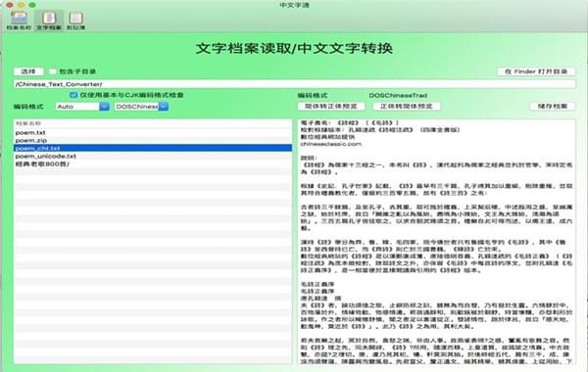The height and width of the screenshot is (372, 588).
Task: Select poem.zip in the file list
Action: click(x=153, y=141)
